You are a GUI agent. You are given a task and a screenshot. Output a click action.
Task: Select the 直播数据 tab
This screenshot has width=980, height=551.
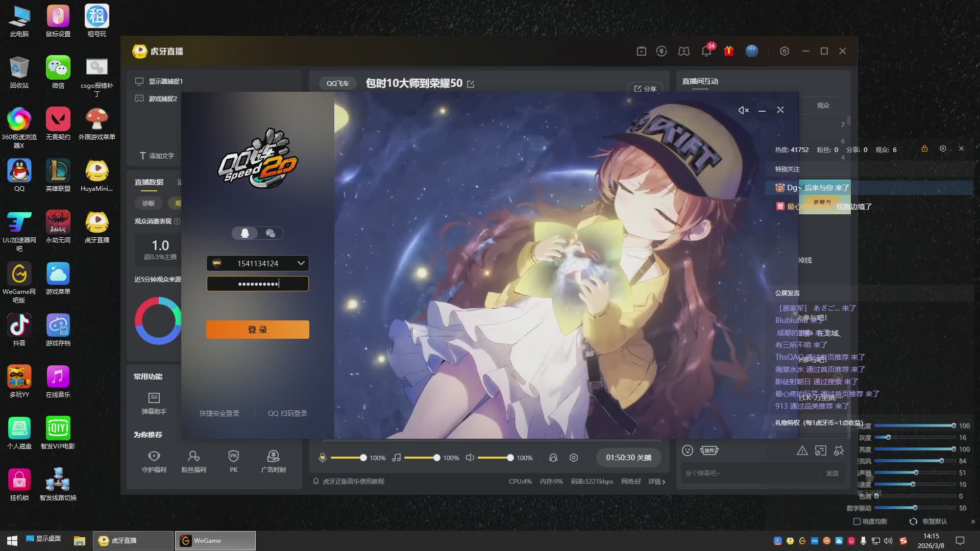coord(149,182)
